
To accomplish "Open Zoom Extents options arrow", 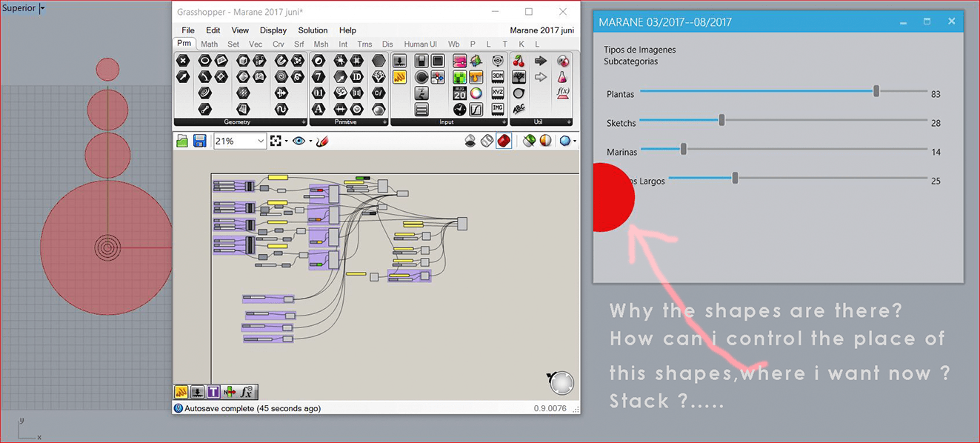I will (x=287, y=141).
